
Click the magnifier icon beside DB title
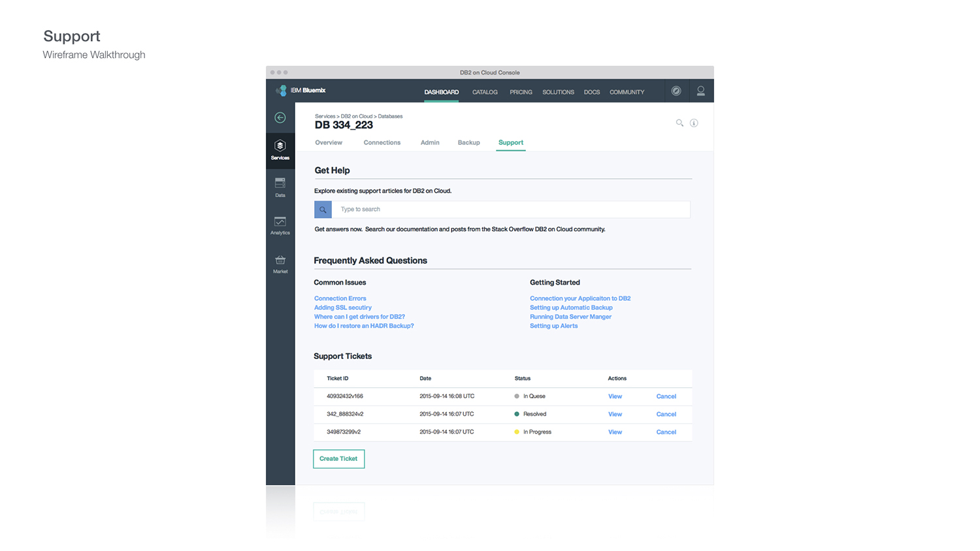coord(679,123)
